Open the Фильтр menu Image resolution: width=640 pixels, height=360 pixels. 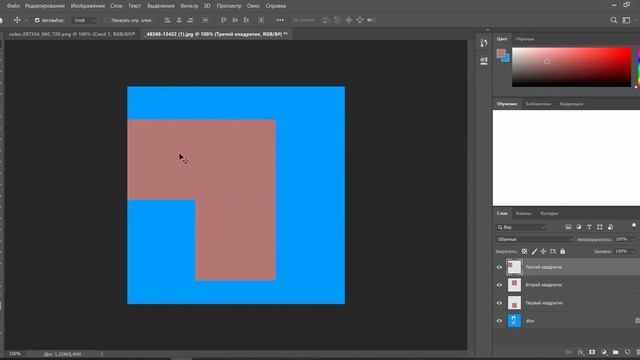[189, 6]
